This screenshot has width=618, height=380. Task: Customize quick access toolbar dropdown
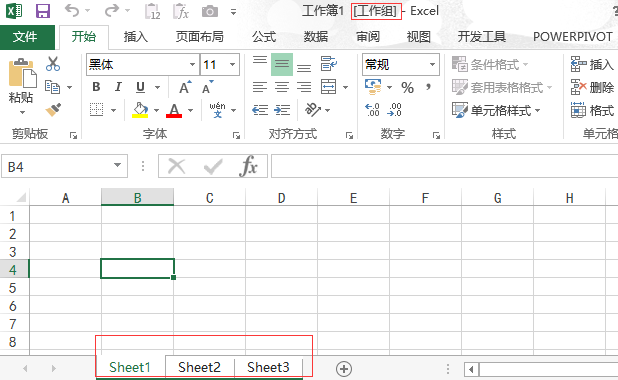coord(233,12)
